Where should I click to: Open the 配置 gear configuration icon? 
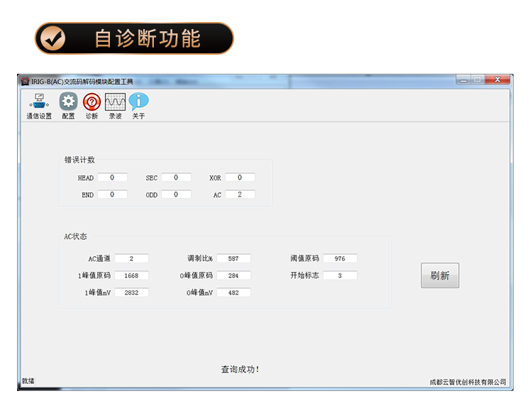click(x=68, y=106)
